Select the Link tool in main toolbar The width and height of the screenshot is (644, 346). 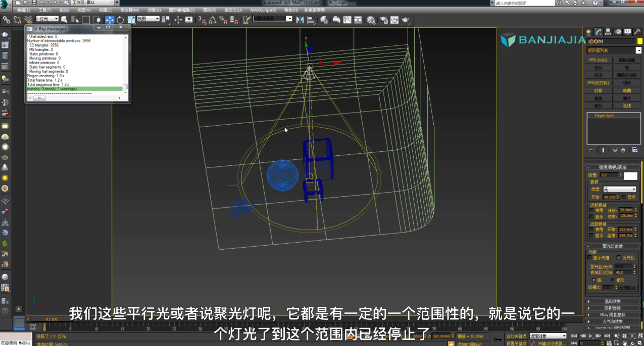(x=7, y=20)
